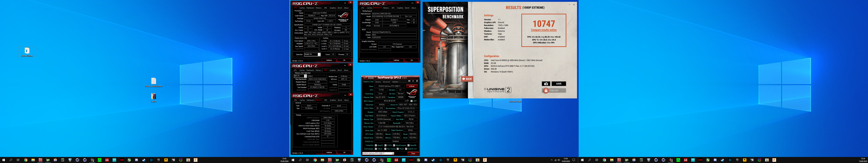This screenshot has height=163, width=868.
Task: Open the Validation tab in GPU-Z
Action: (x=395, y=82)
